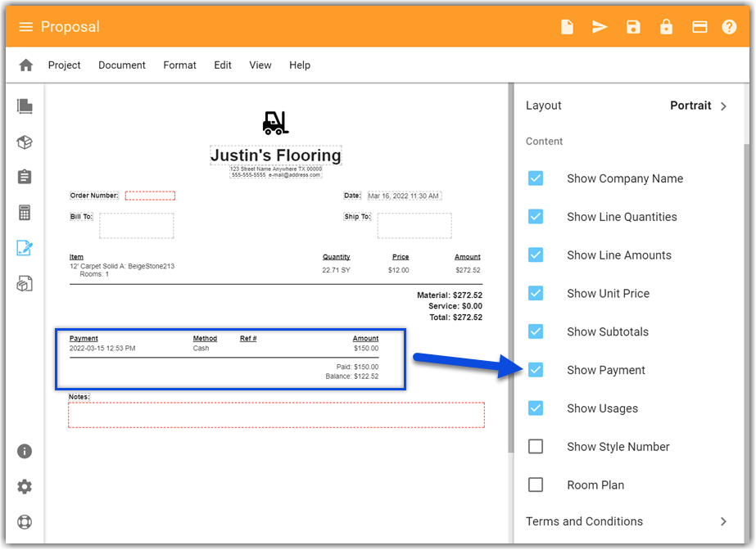Open help via the question mark icon
The width and height of the screenshot is (756, 550).
pyautogui.click(x=728, y=27)
